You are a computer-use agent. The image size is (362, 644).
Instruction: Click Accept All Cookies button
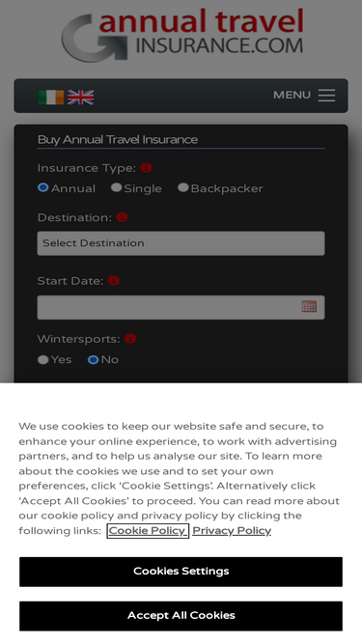(x=181, y=616)
